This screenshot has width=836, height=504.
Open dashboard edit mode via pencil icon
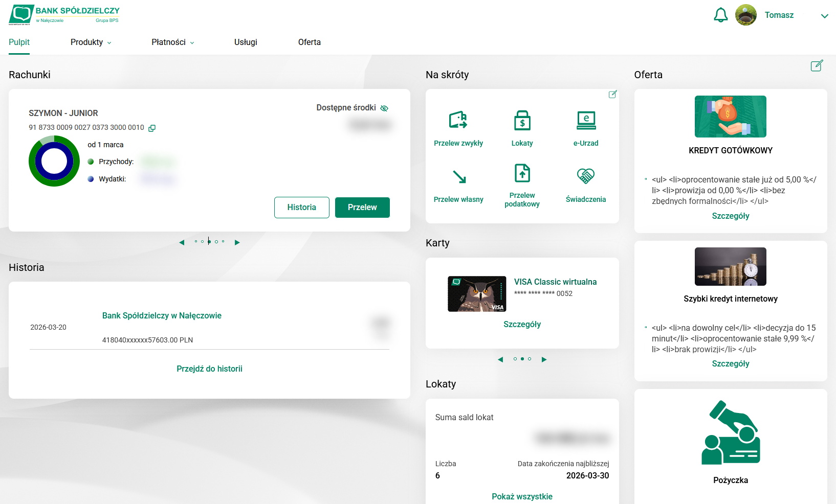817,66
